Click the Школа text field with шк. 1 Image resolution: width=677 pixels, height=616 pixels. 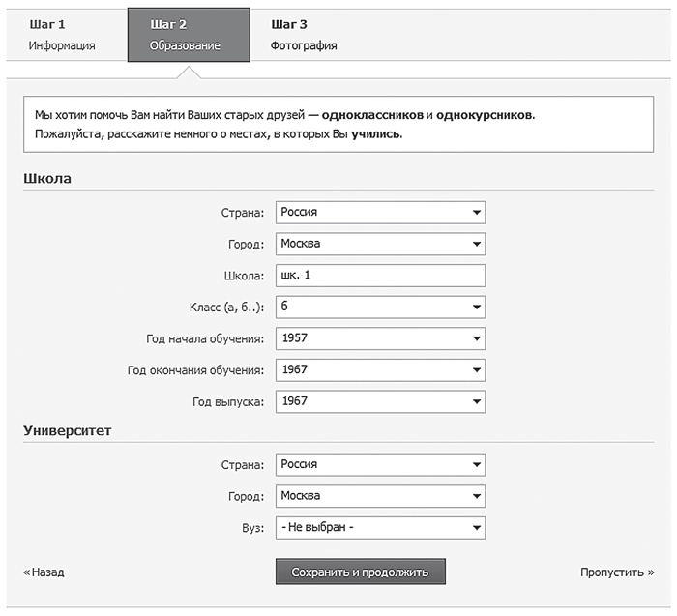380,276
